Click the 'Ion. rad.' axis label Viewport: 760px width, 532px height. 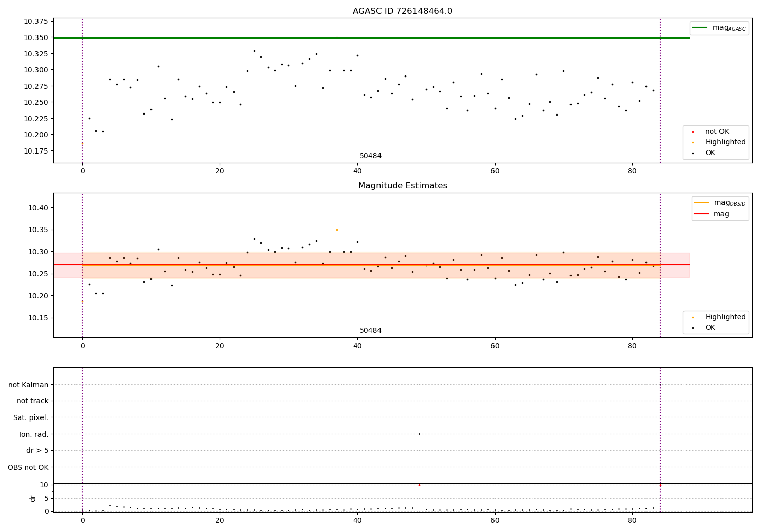[34, 434]
